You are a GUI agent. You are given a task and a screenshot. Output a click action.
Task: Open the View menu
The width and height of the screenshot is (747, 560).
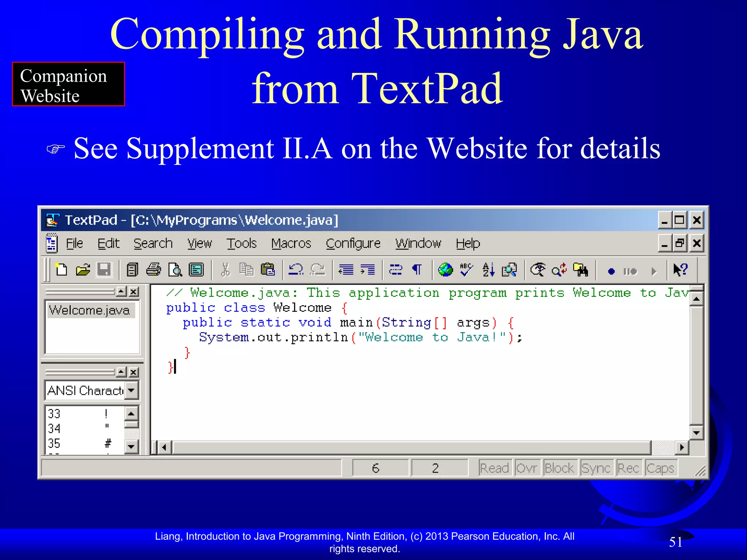pyautogui.click(x=200, y=243)
